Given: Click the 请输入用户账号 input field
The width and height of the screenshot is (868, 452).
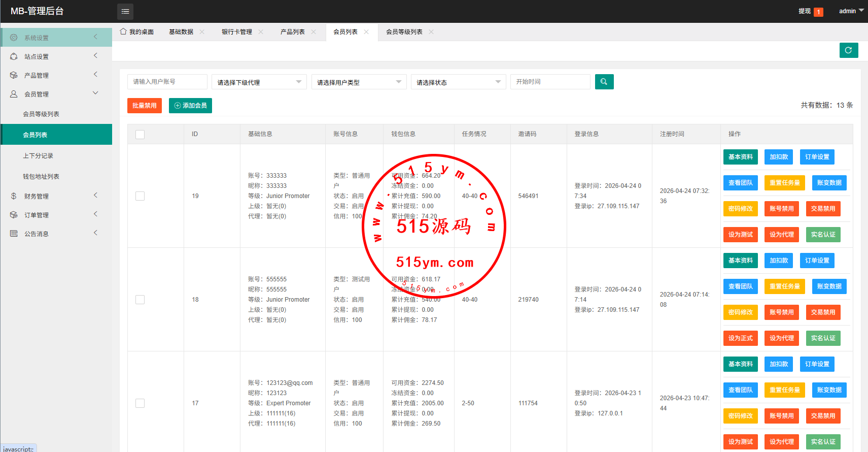Looking at the screenshot, I should pyautogui.click(x=167, y=82).
